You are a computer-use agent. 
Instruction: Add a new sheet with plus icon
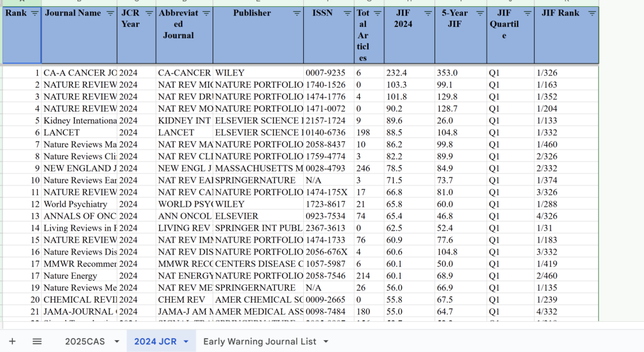tap(13, 341)
